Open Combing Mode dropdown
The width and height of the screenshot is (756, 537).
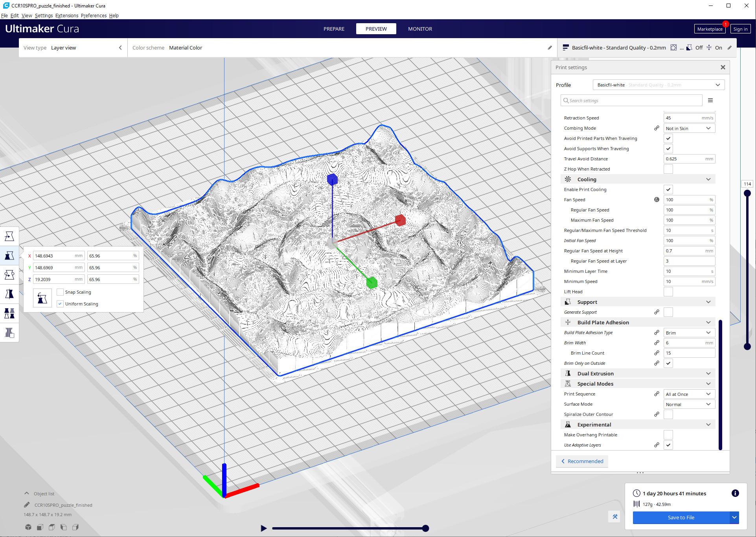pos(689,128)
